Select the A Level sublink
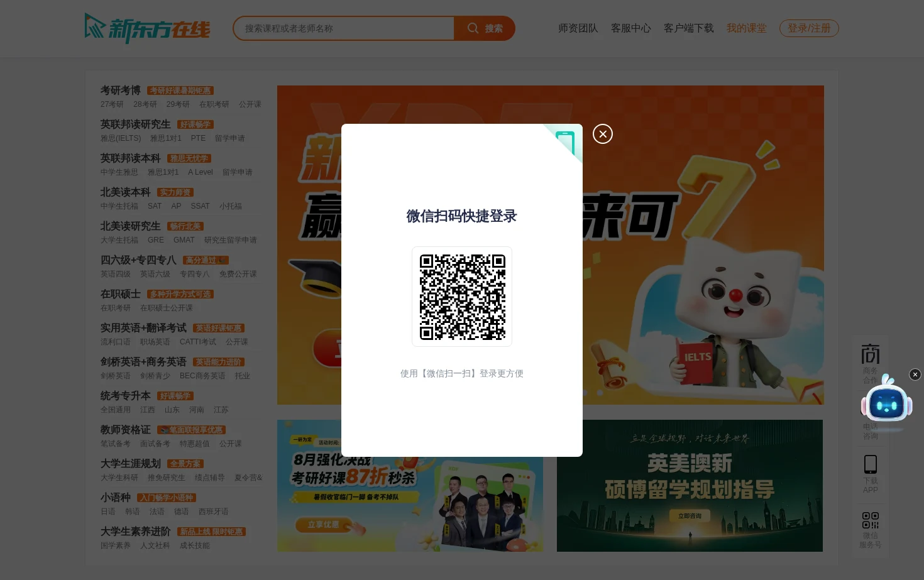 click(x=201, y=172)
